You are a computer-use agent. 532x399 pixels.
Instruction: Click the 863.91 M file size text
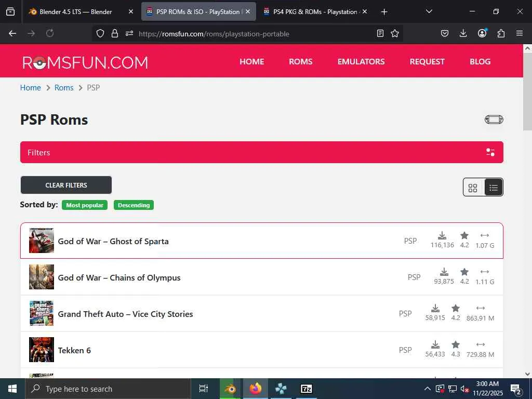click(480, 318)
